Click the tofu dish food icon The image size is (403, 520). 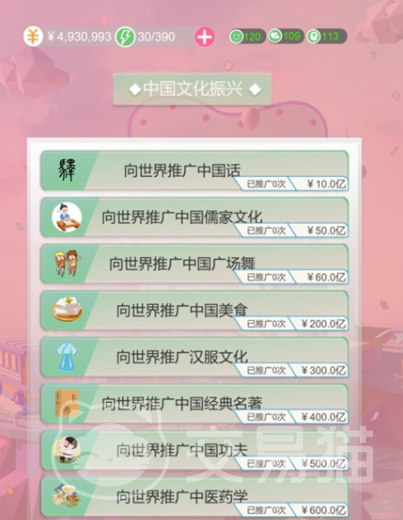[67, 310]
